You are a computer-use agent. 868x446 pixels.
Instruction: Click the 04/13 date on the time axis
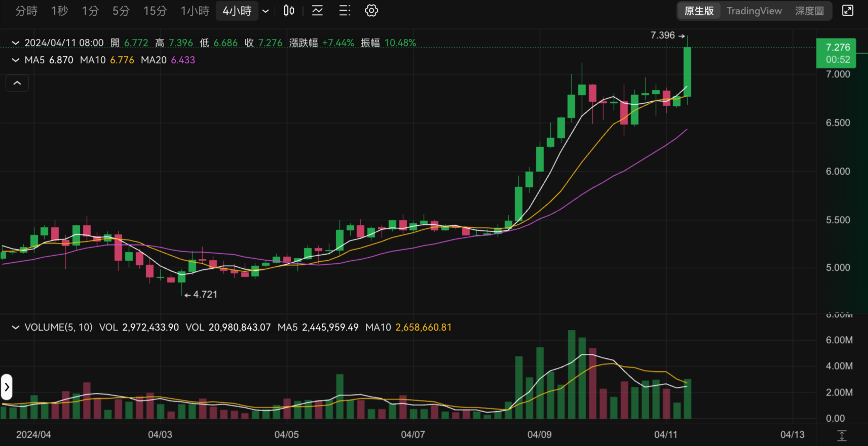click(792, 435)
